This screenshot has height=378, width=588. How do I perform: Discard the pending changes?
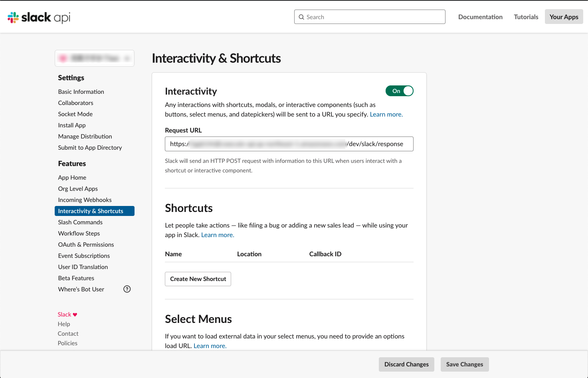(x=406, y=364)
